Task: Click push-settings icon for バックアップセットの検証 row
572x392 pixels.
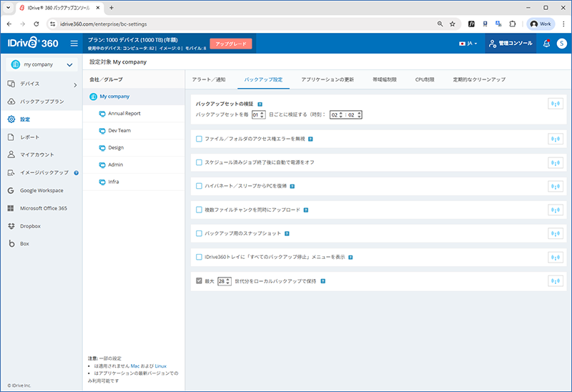Action: tap(554, 104)
